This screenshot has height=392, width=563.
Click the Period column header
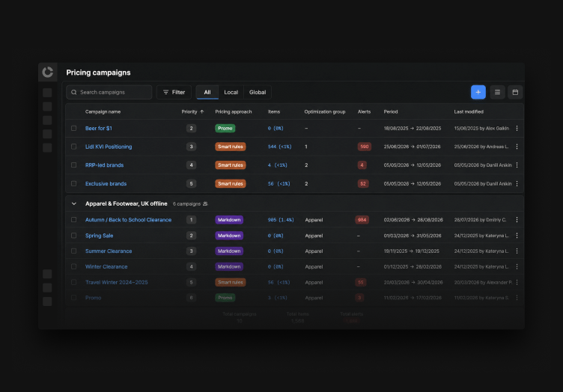[390, 111]
